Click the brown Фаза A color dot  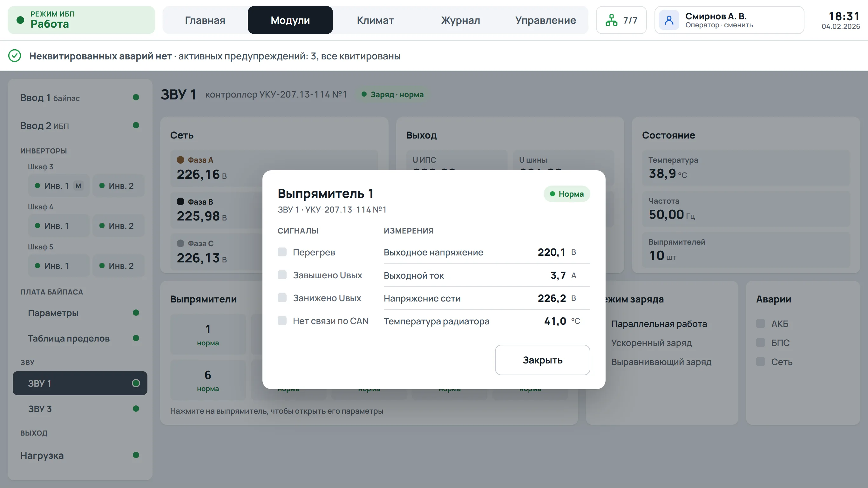180,160
